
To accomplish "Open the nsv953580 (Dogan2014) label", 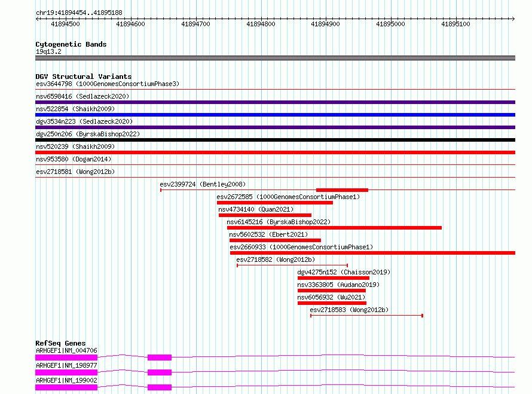I will tap(74, 159).
